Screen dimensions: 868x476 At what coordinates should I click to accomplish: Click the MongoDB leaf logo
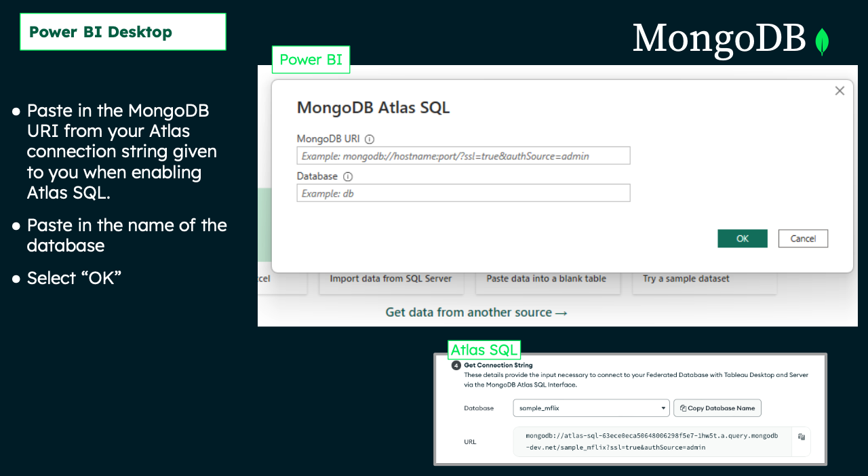[822, 41]
